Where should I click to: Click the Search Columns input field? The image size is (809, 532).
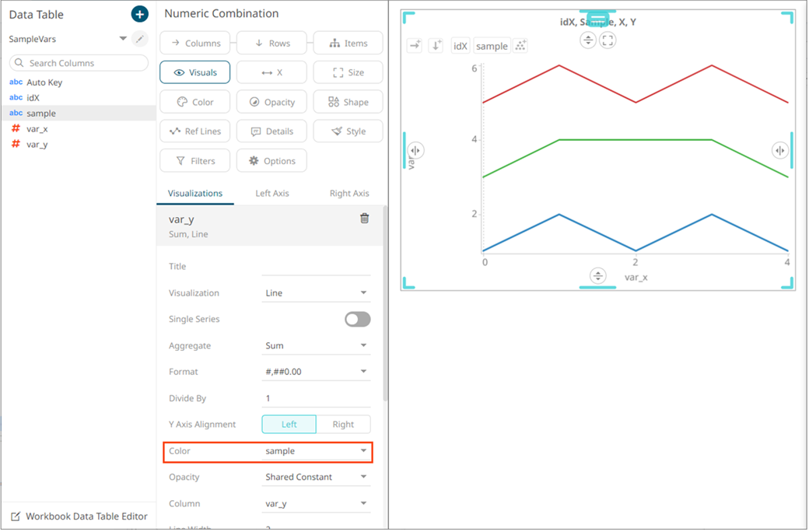(79, 63)
